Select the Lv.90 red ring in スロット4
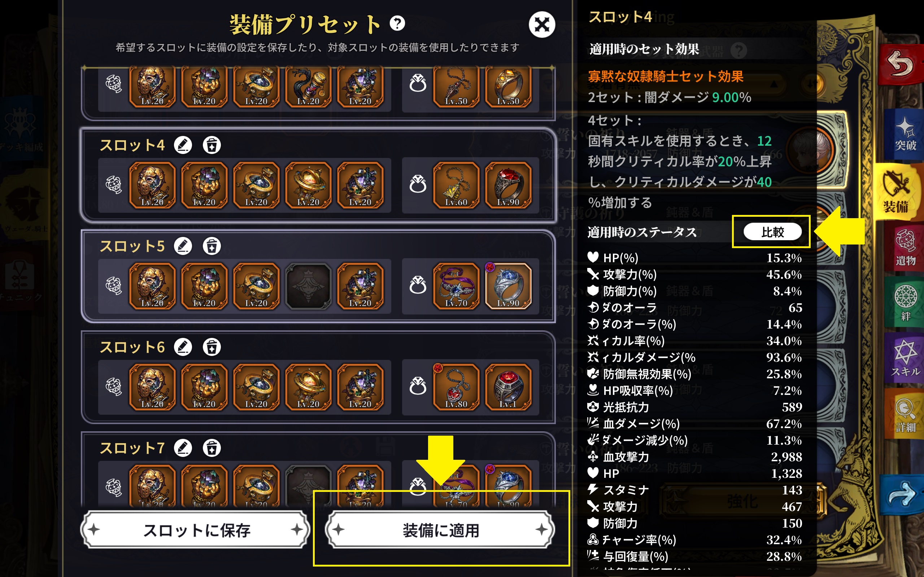The image size is (924, 577). tap(508, 185)
